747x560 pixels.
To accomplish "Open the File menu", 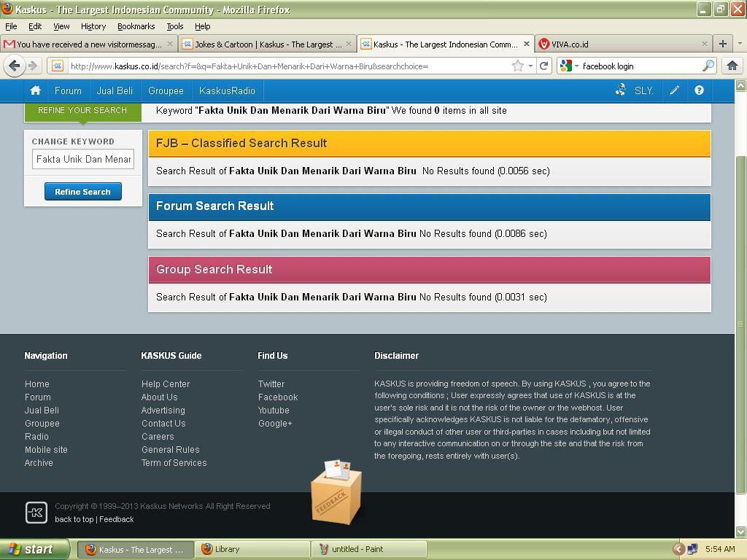I will point(11,26).
